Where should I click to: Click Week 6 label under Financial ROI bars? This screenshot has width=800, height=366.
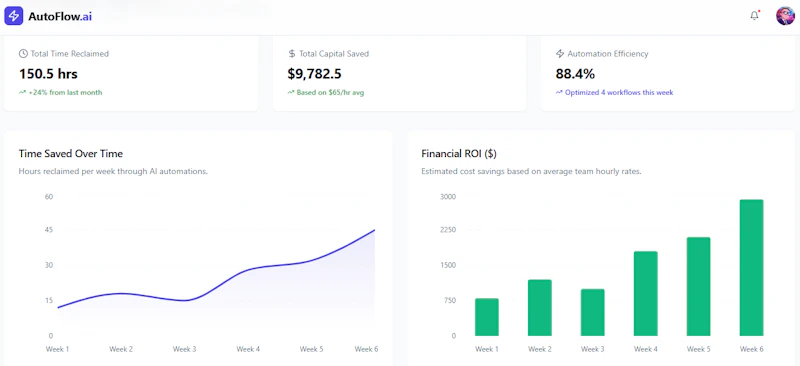pyautogui.click(x=752, y=349)
